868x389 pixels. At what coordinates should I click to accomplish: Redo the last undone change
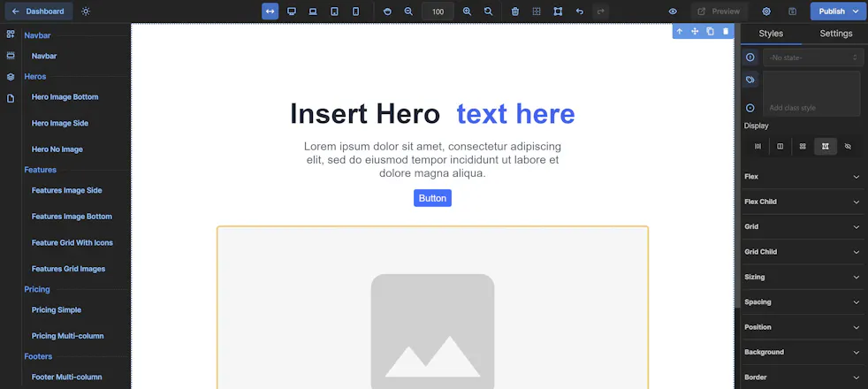[601, 11]
